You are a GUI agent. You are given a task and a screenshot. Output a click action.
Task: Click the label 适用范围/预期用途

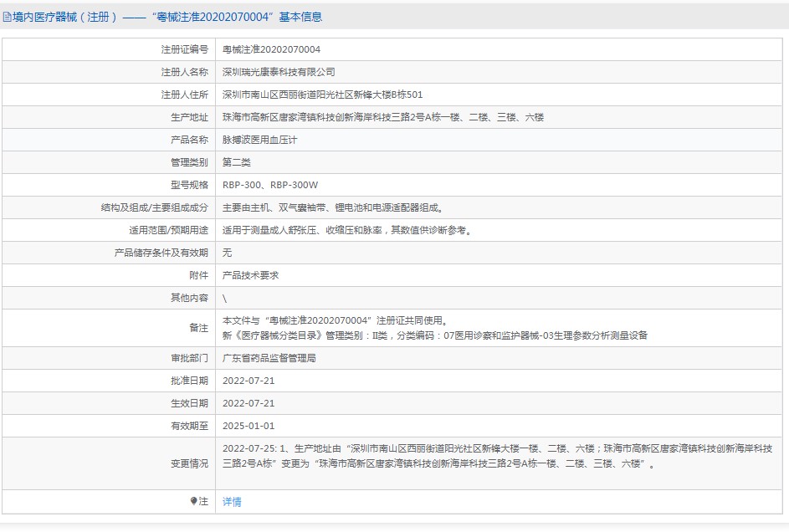coord(168,230)
